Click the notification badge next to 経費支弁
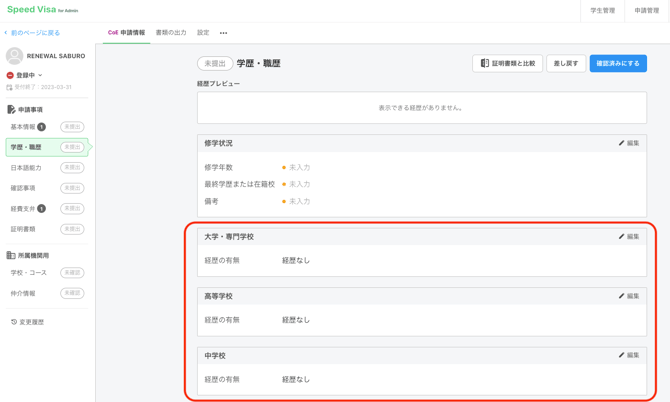The image size is (670, 402). (x=41, y=208)
